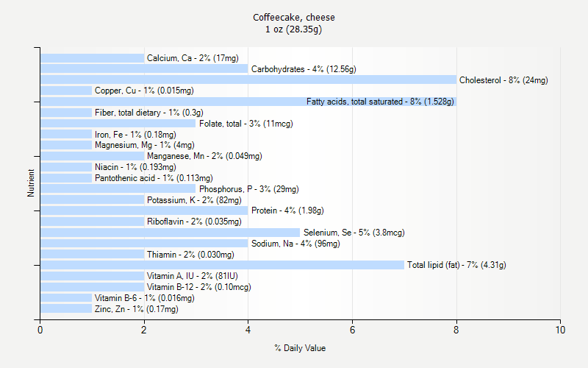588x368 pixels.
Task: Click the 'Copper, Cu - 1% (0.015mg)' label
Action: (x=144, y=91)
